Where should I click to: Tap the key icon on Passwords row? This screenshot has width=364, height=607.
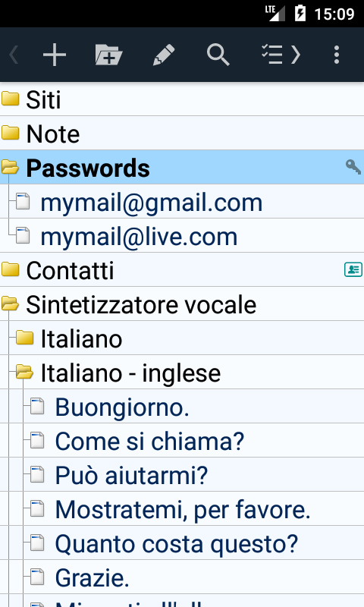click(x=353, y=167)
